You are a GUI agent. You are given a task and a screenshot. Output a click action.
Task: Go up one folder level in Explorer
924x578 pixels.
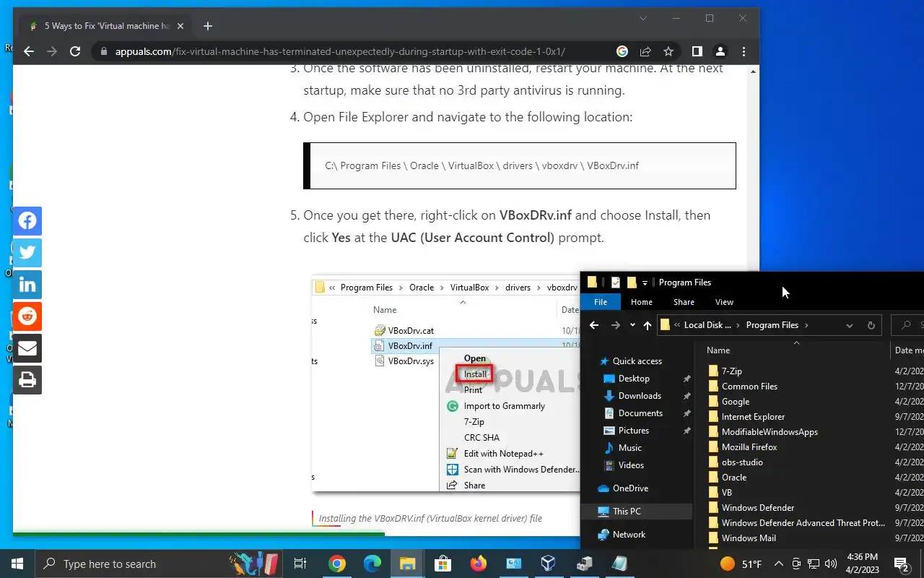(x=648, y=325)
